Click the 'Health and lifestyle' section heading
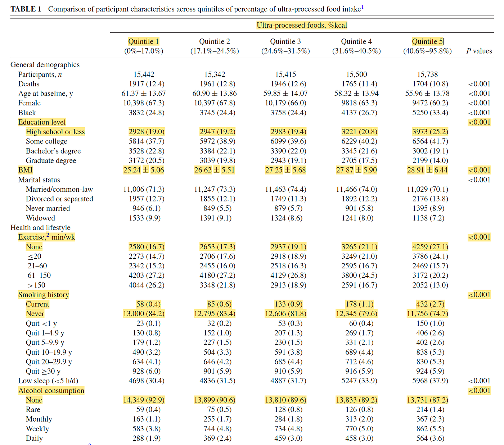The width and height of the screenshot is (504, 445). coord(40,228)
